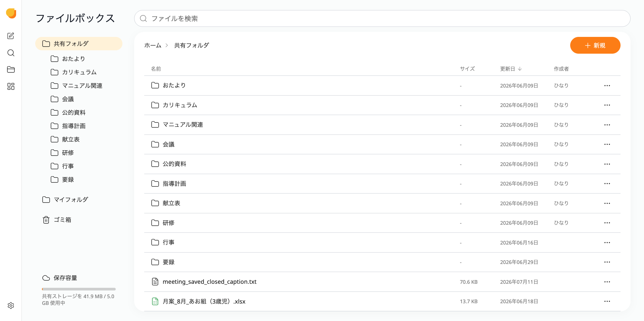
Task: Sort by 更新日 column header arrow
Action: point(520,69)
